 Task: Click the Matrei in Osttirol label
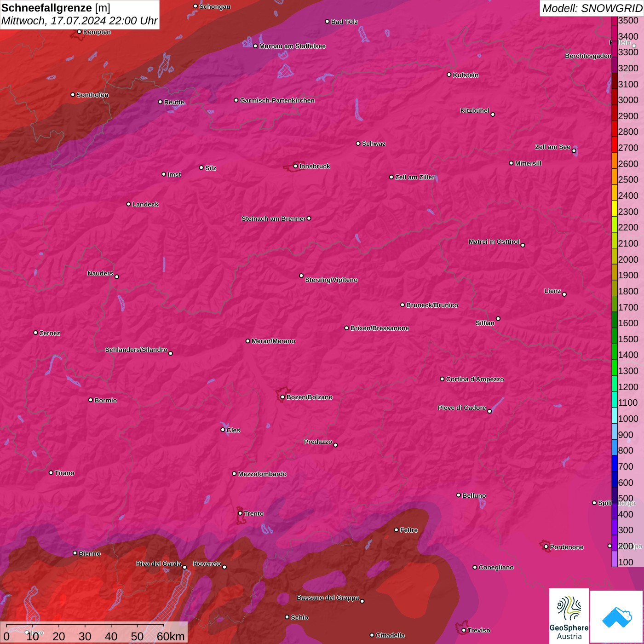coord(494,241)
